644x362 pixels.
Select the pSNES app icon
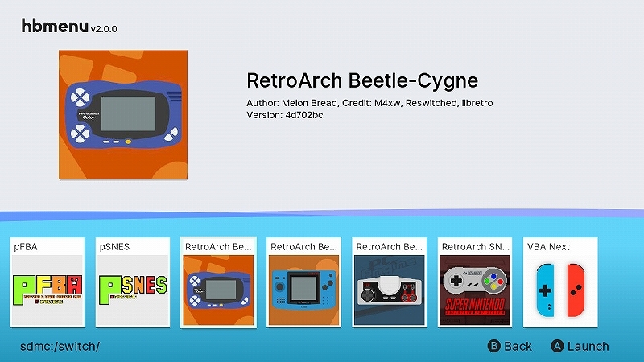click(x=133, y=282)
